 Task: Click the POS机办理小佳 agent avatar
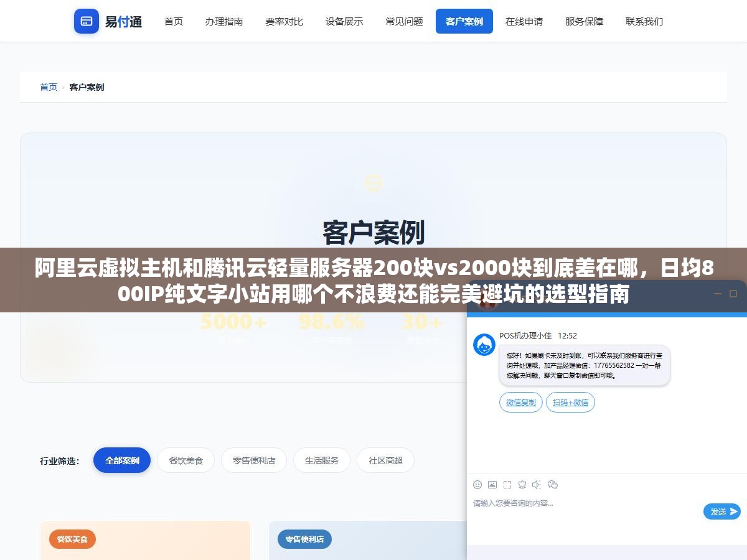[x=484, y=345]
